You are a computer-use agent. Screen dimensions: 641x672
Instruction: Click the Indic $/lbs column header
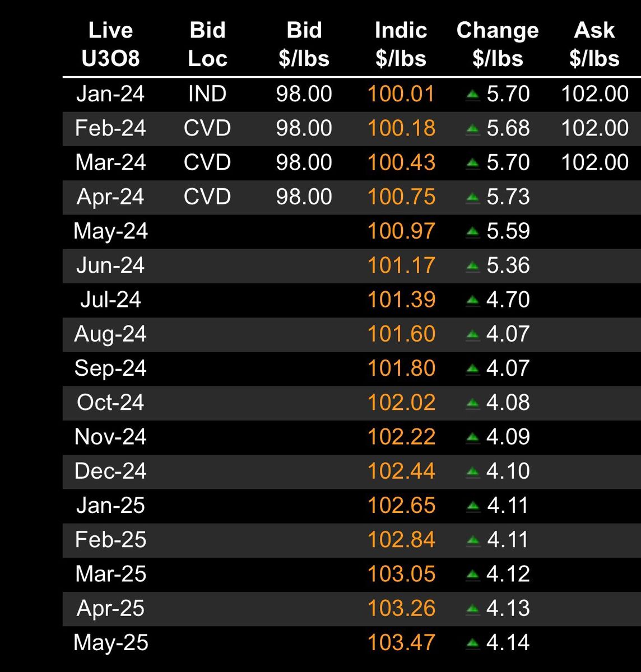(401, 44)
